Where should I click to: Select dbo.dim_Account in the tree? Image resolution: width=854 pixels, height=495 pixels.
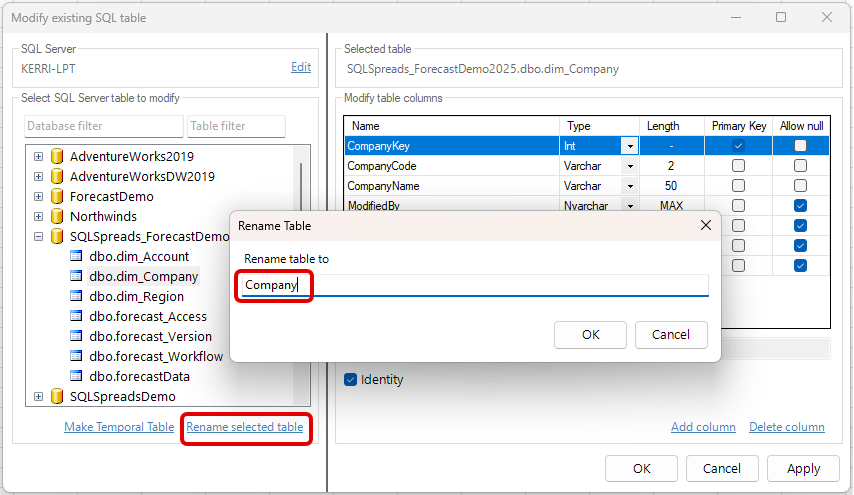point(139,256)
